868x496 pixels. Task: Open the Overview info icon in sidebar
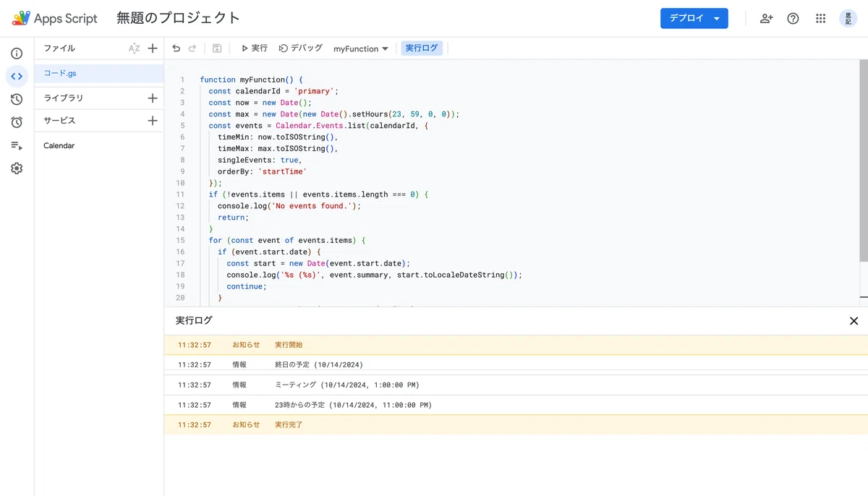[17, 54]
